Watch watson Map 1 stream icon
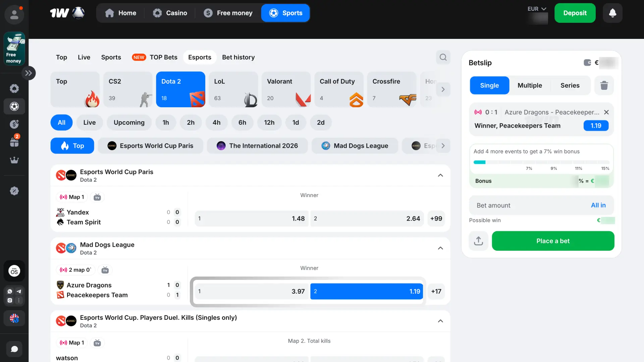 (97, 343)
